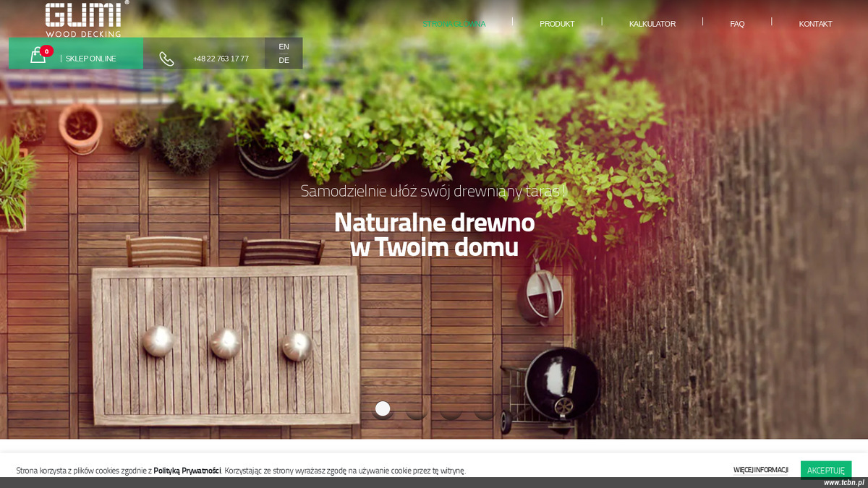The image size is (868, 488).
Task: Click the phone handset icon
Action: point(166,59)
